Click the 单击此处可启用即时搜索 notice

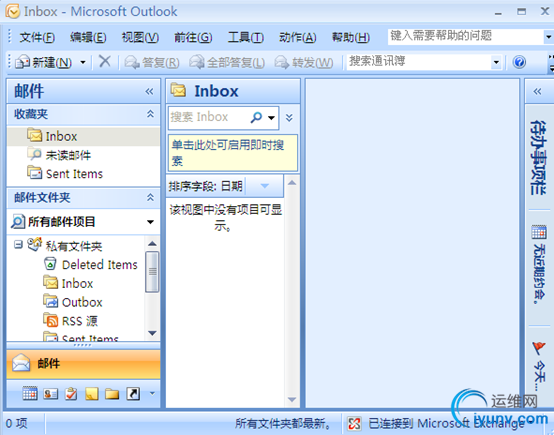[x=232, y=153]
